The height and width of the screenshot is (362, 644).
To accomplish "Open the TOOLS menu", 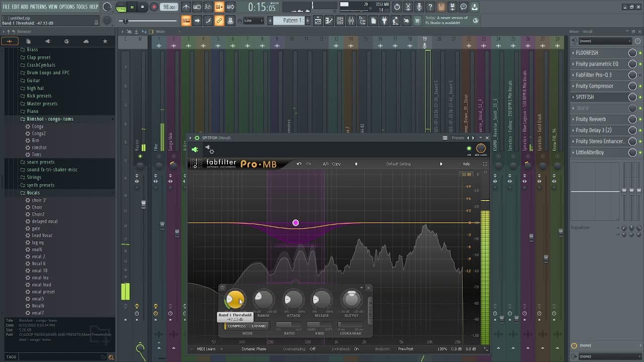I will point(82,7).
